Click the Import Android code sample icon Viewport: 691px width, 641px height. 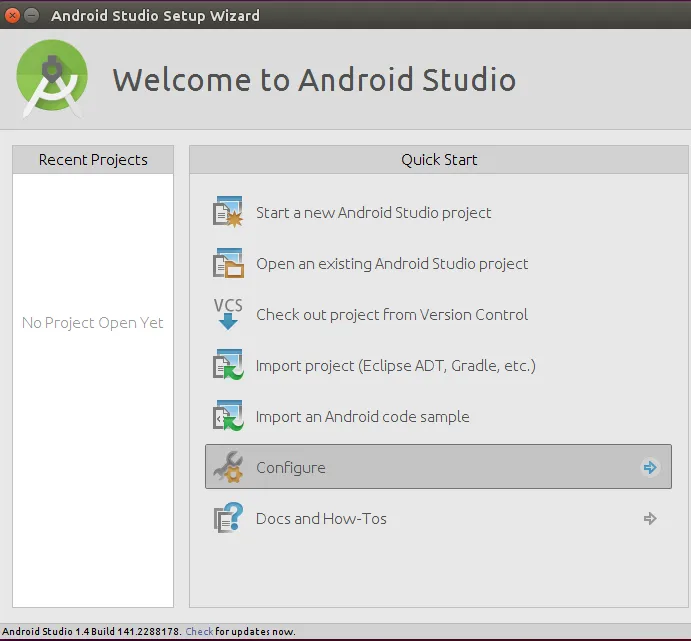point(228,417)
